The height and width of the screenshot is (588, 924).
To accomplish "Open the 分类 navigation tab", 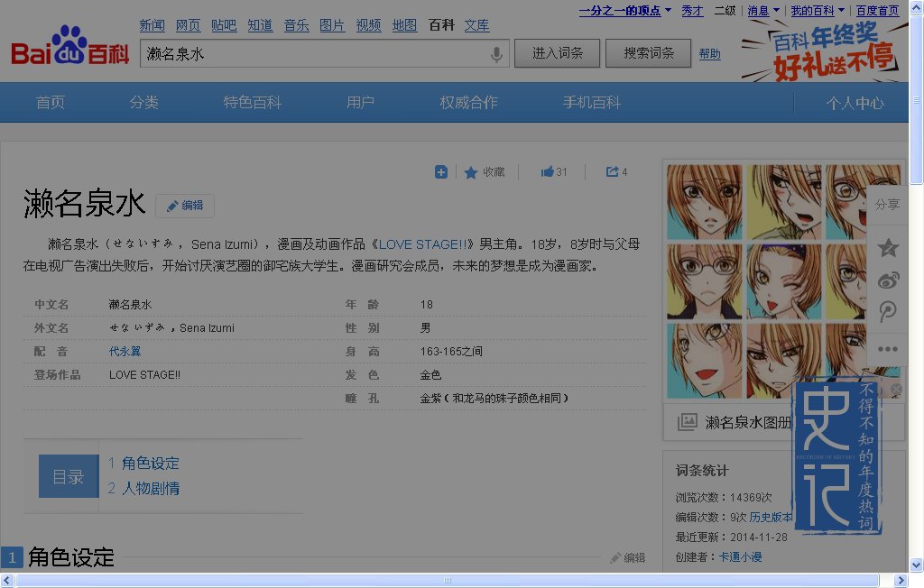I will [143, 103].
